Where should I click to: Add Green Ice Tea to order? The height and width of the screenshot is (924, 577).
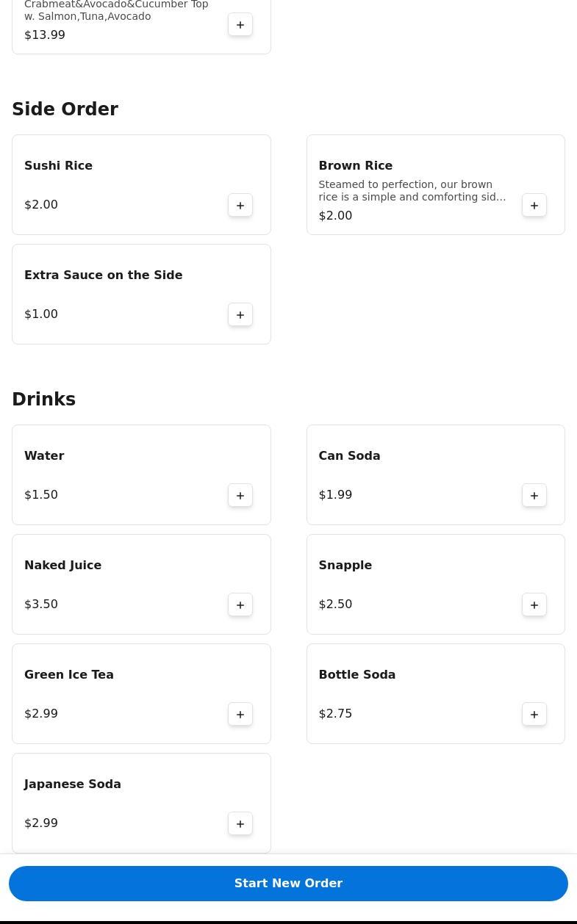pyautogui.click(x=240, y=714)
